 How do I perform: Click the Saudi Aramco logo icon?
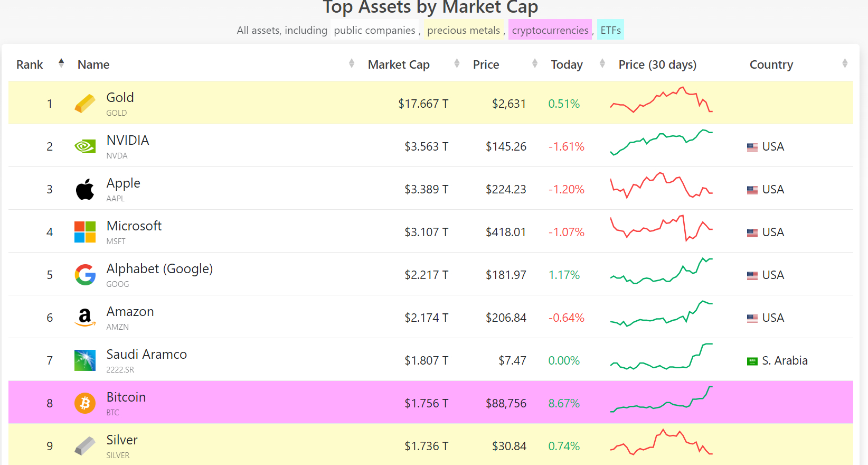click(x=85, y=360)
